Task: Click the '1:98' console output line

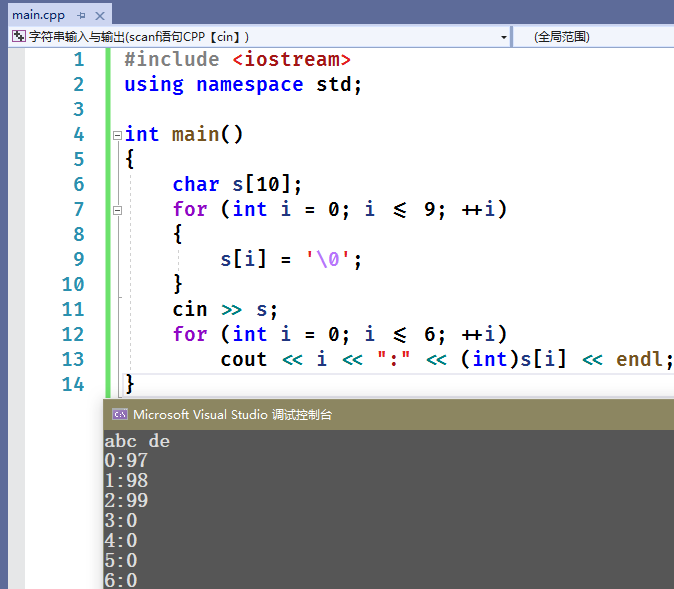Action: click(x=126, y=481)
